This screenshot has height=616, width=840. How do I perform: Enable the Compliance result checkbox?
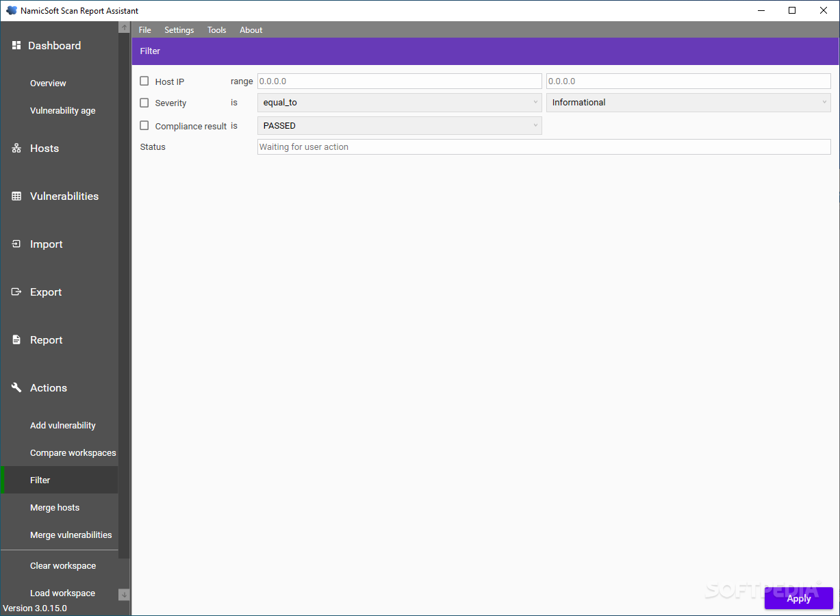click(144, 125)
